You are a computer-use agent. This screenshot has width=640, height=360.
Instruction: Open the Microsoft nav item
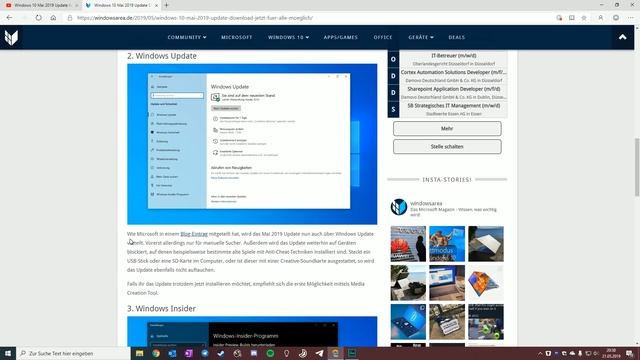(x=237, y=37)
